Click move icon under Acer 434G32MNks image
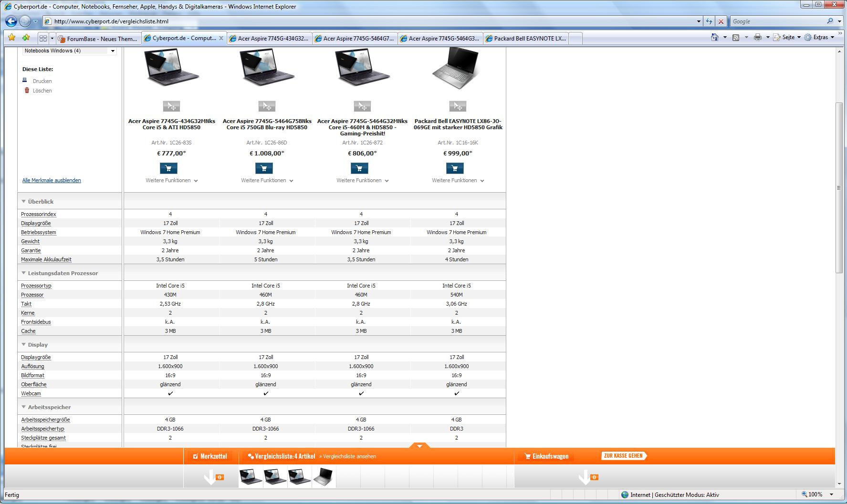This screenshot has width=847, height=504. (x=171, y=106)
